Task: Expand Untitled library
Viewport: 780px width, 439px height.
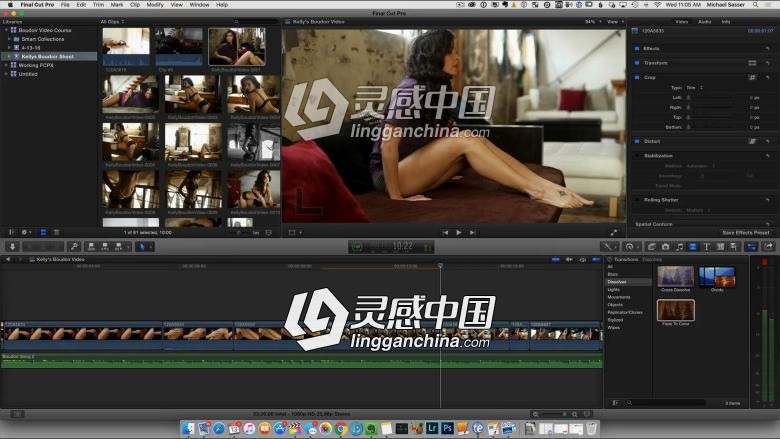Action: pos(6,74)
